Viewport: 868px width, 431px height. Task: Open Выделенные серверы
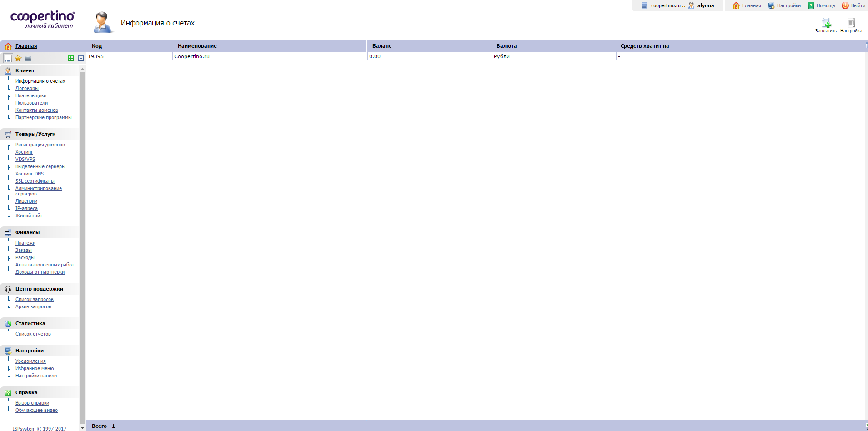tap(40, 166)
